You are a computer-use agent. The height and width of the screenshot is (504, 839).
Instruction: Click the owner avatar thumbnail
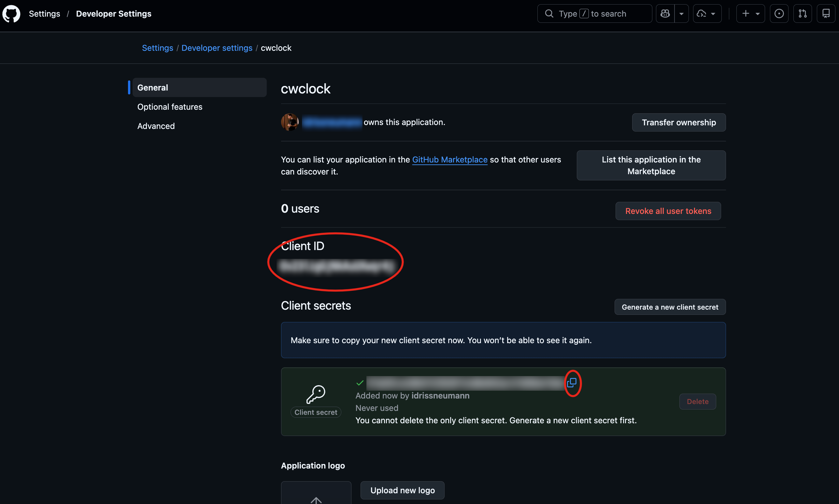pyautogui.click(x=290, y=122)
